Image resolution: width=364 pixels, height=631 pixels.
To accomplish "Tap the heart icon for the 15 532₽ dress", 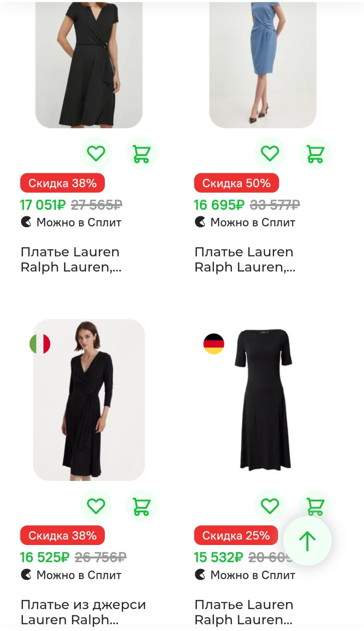I will tap(270, 506).
